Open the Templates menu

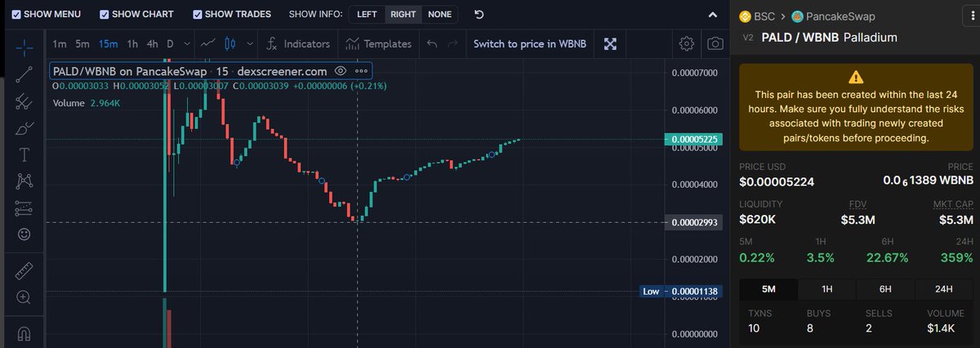click(378, 43)
